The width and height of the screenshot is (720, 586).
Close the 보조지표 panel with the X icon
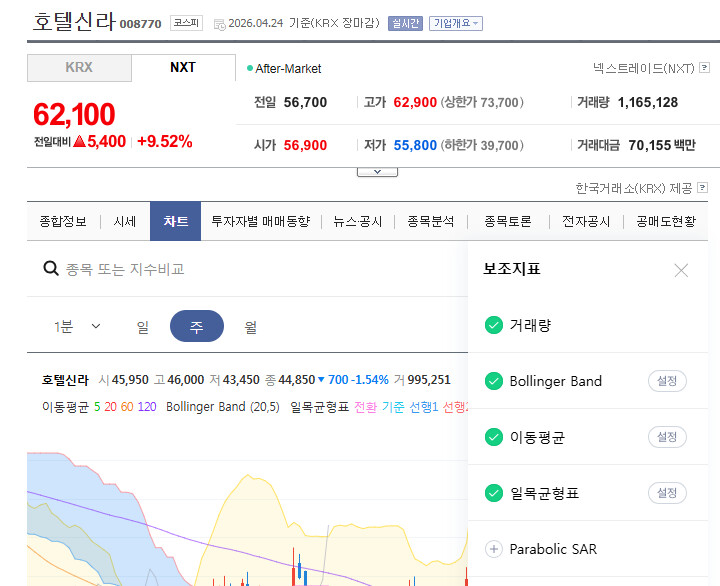point(681,270)
